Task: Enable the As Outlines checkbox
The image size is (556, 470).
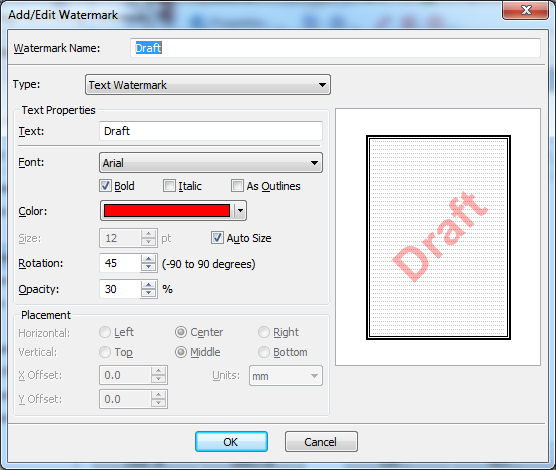Action: pos(237,186)
